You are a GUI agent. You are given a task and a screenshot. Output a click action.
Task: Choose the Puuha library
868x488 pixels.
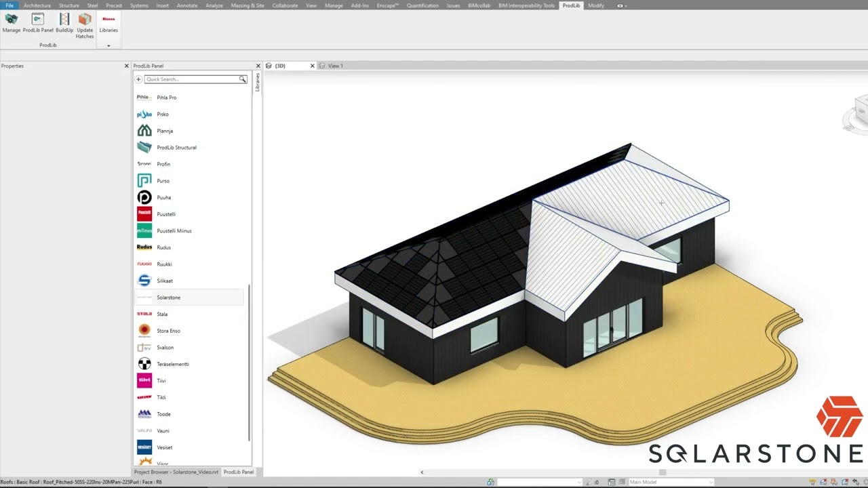pos(189,197)
